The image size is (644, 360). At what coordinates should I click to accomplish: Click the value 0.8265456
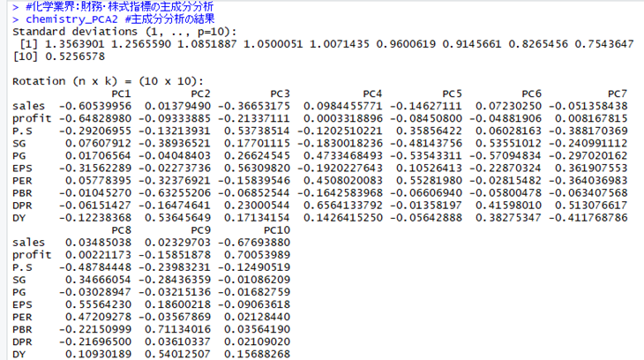coord(538,44)
